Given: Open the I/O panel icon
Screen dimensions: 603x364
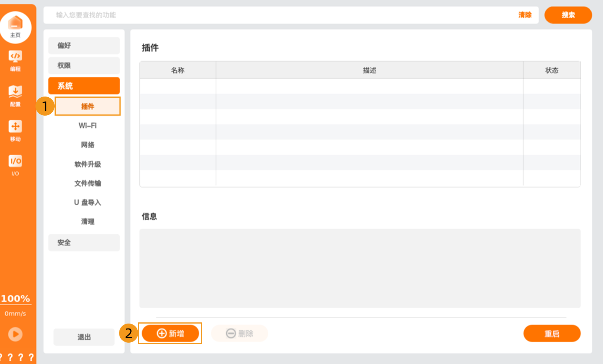Looking at the screenshot, I should (15, 165).
